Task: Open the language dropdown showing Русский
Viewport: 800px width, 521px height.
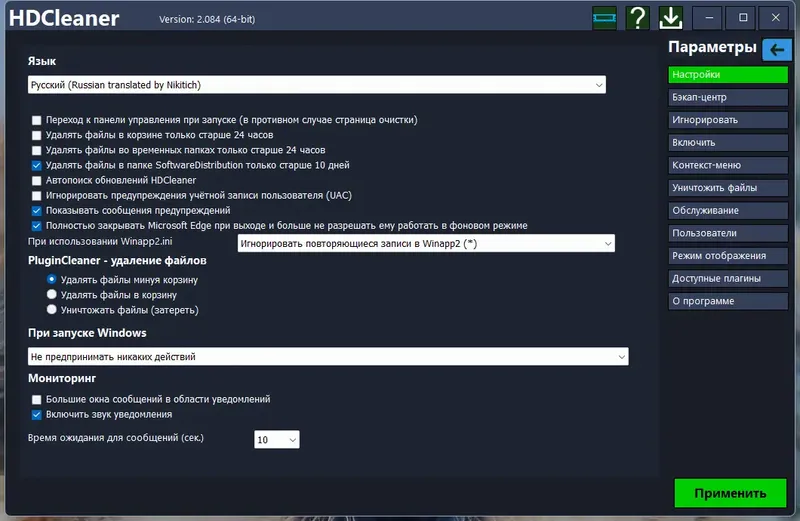Action: coord(317,85)
